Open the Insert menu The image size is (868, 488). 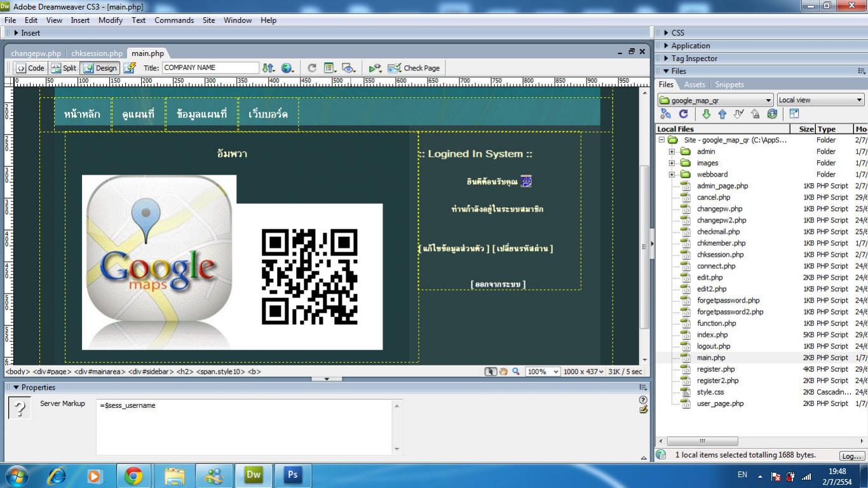(80, 20)
